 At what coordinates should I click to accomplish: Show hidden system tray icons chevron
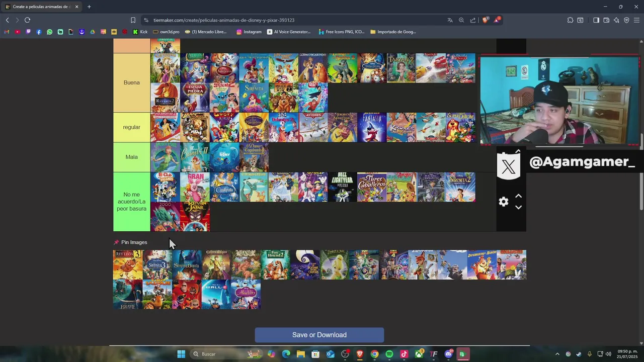557,354
